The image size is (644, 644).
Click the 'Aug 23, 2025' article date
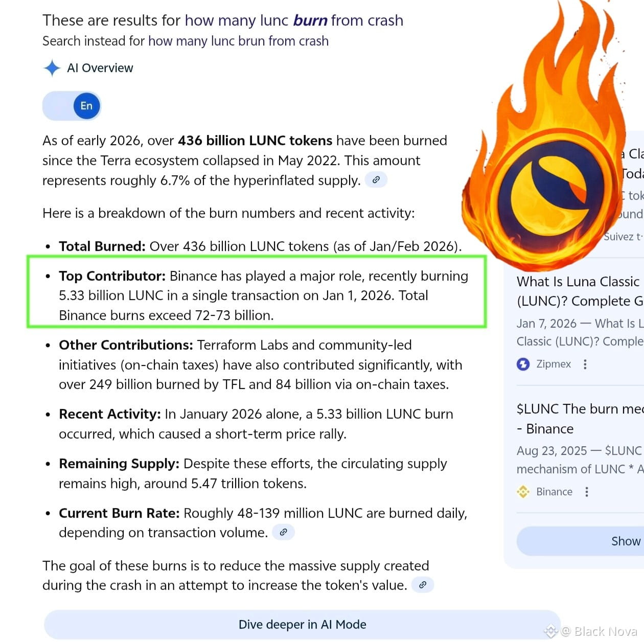551,451
